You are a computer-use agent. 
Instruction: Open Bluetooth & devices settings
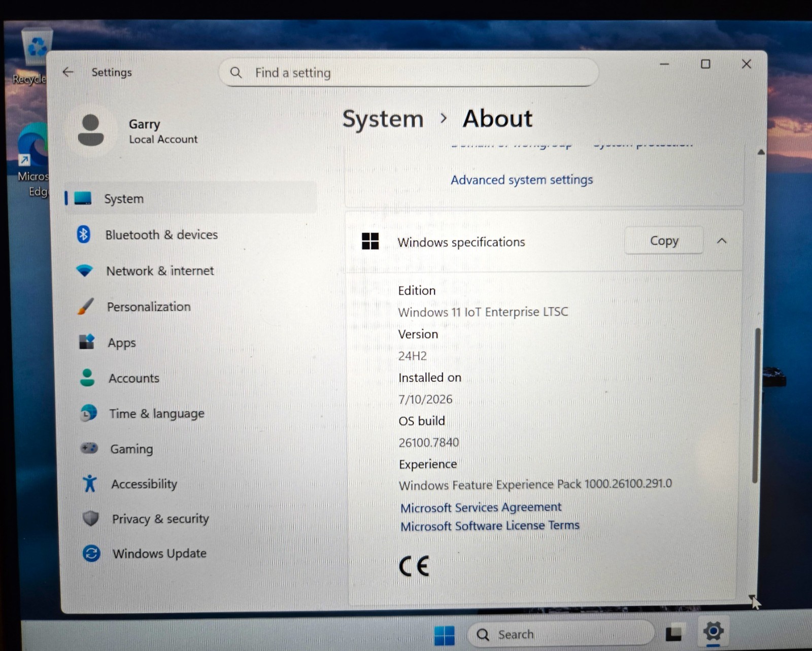[161, 234]
